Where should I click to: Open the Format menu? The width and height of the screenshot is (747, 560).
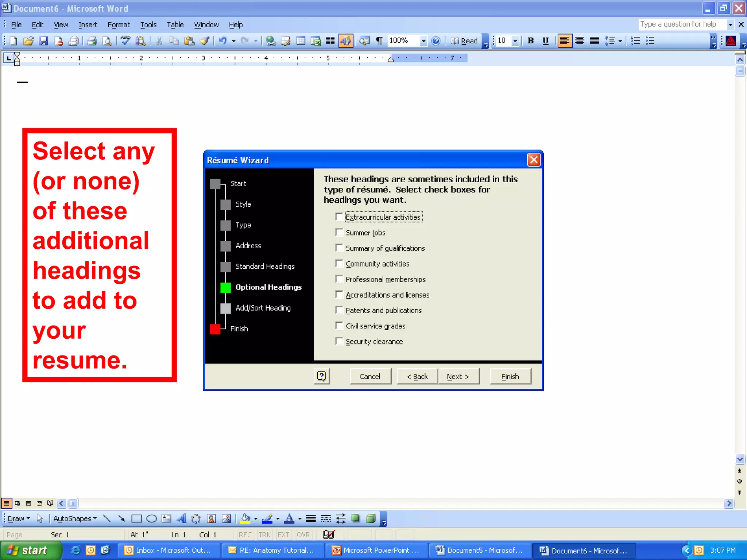pyautogui.click(x=119, y=25)
